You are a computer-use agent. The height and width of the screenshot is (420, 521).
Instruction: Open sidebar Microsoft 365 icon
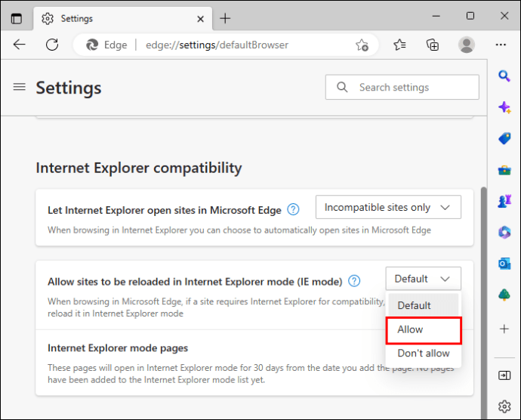click(504, 232)
